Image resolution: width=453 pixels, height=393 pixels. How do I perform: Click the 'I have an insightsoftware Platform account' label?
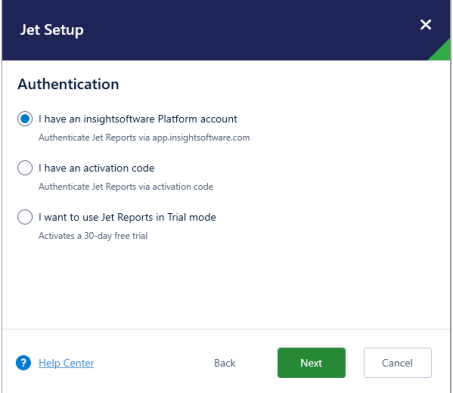coord(138,119)
